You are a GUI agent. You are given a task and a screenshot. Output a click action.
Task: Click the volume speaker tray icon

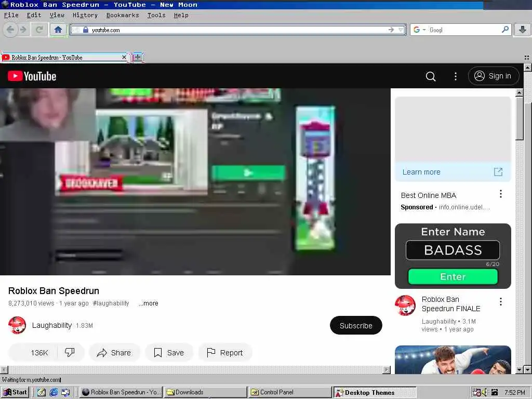(484, 392)
